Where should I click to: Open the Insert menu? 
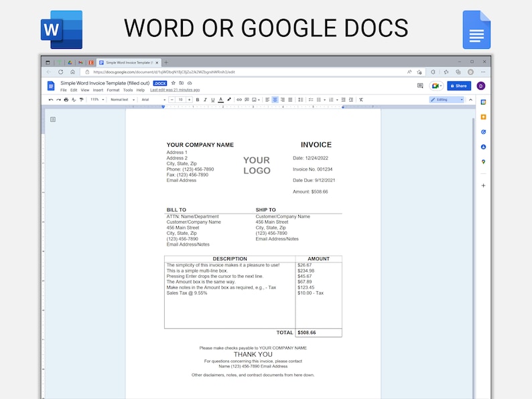pyautogui.click(x=98, y=90)
